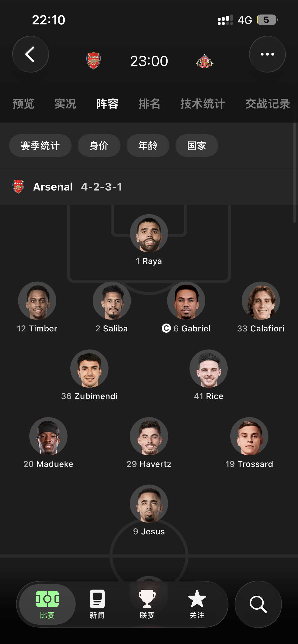This screenshot has height=644, width=298.
Task: Open the 排名 standings tab
Action: point(149,104)
